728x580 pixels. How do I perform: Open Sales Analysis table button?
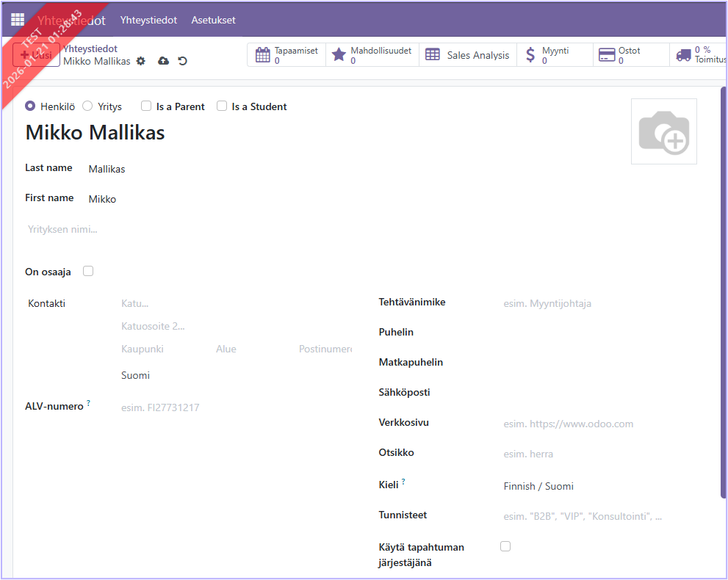point(468,55)
